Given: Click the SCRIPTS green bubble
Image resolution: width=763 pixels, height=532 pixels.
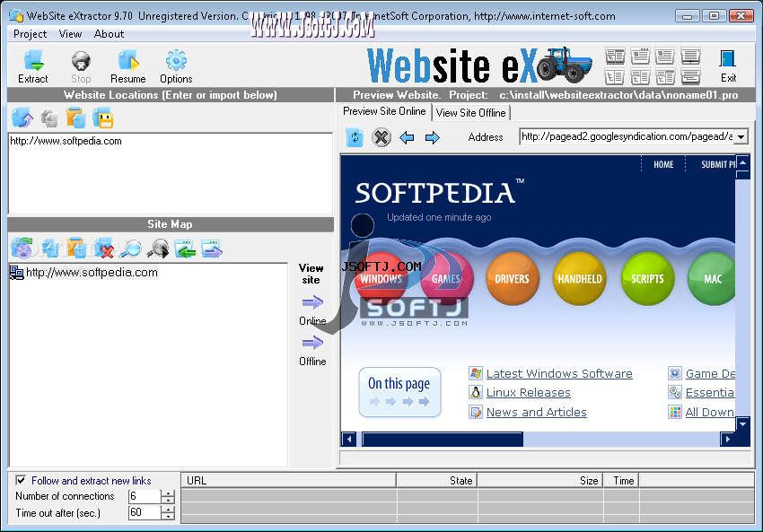Looking at the screenshot, I should pos(647,279).
